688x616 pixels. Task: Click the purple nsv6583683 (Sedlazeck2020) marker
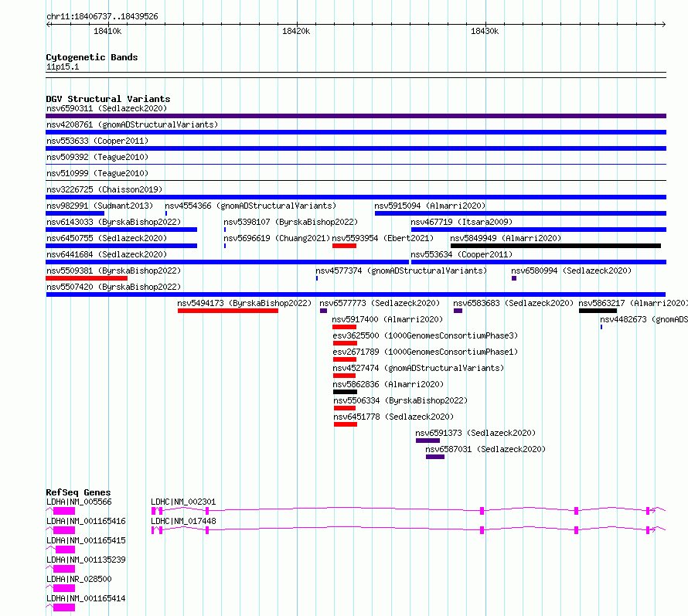pos(458,311)
